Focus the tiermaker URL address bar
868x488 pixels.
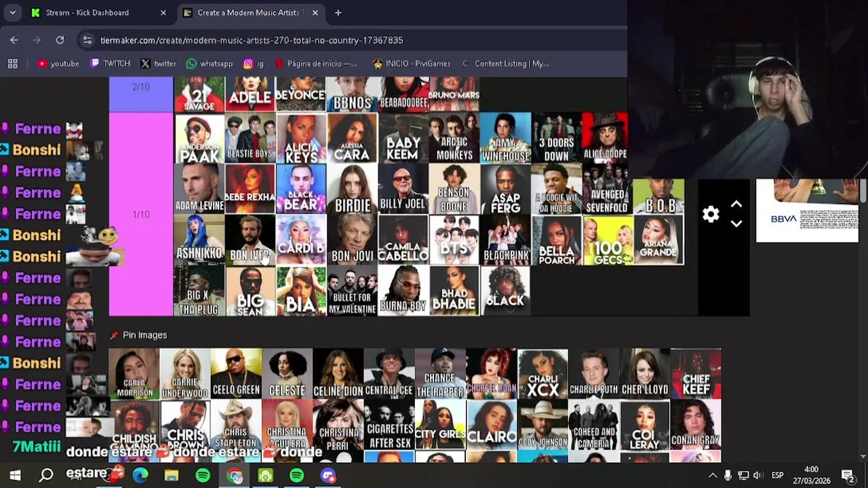click(x=252, y=41)
